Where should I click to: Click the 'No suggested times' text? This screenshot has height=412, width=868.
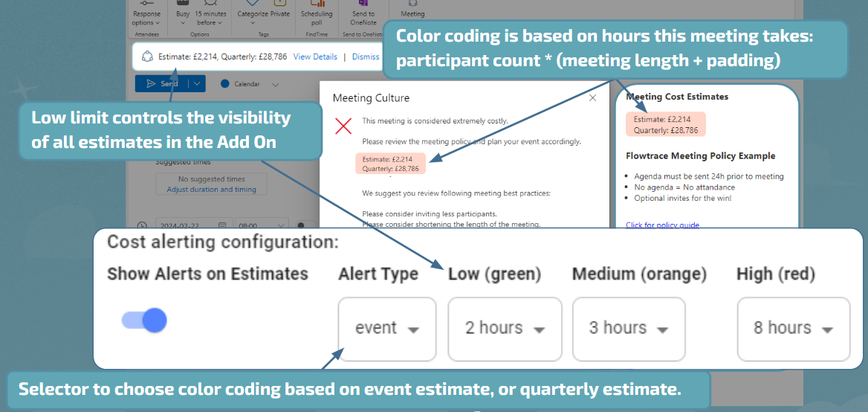click(212, 179)
